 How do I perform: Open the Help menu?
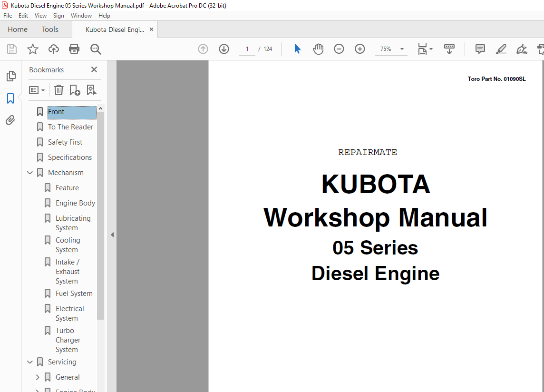(x=104, y=16)
